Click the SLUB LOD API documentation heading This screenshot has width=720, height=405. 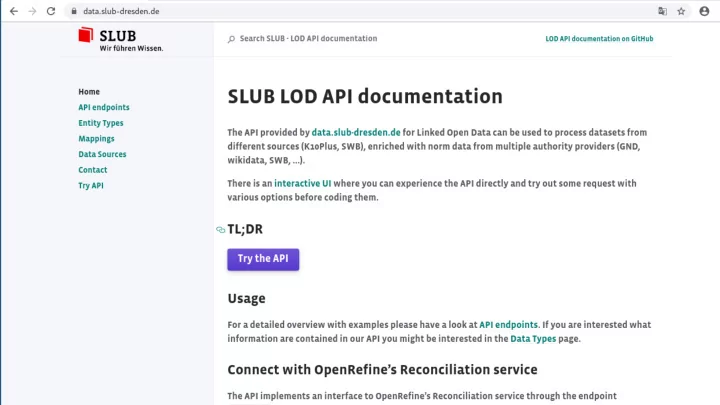(x=365, y=96)
